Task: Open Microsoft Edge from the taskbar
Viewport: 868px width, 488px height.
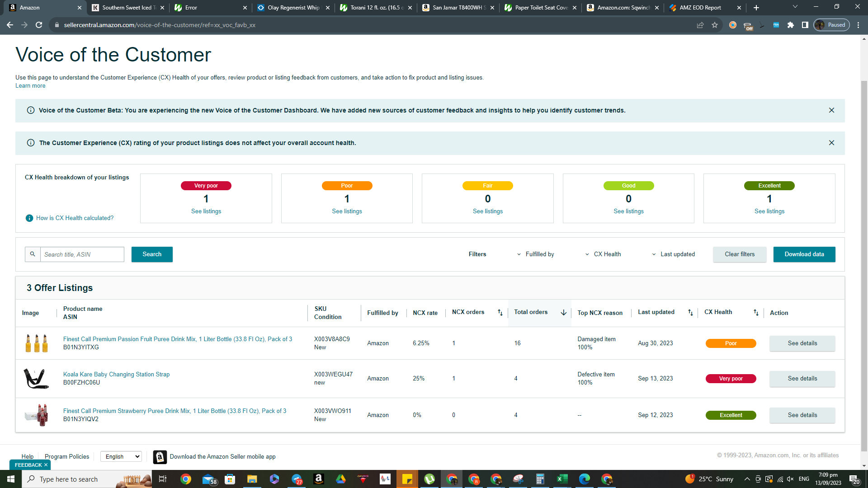Action: 584,479
